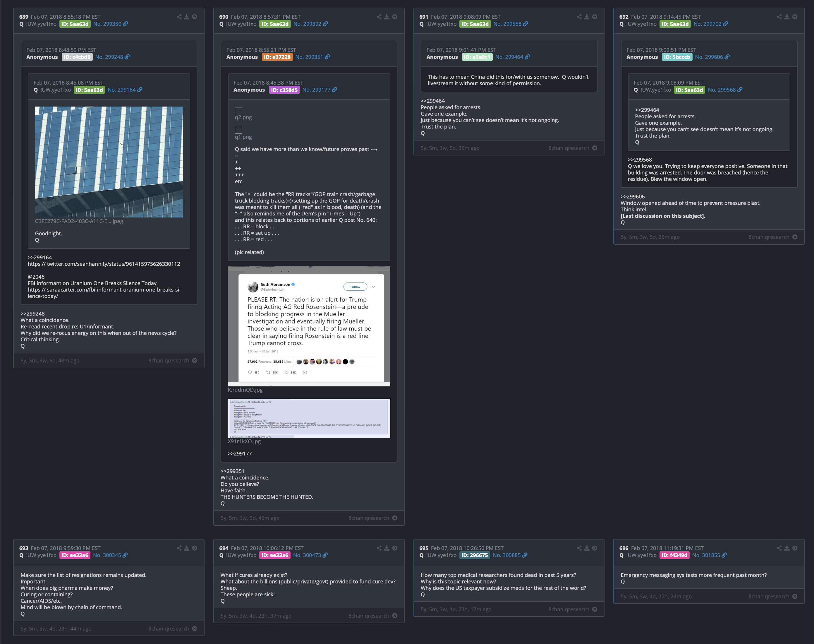The height and width of the screenshot is (644, 814).
Task: Open post 696 with its arrow circle icon
Action: [x=795, y=548]
